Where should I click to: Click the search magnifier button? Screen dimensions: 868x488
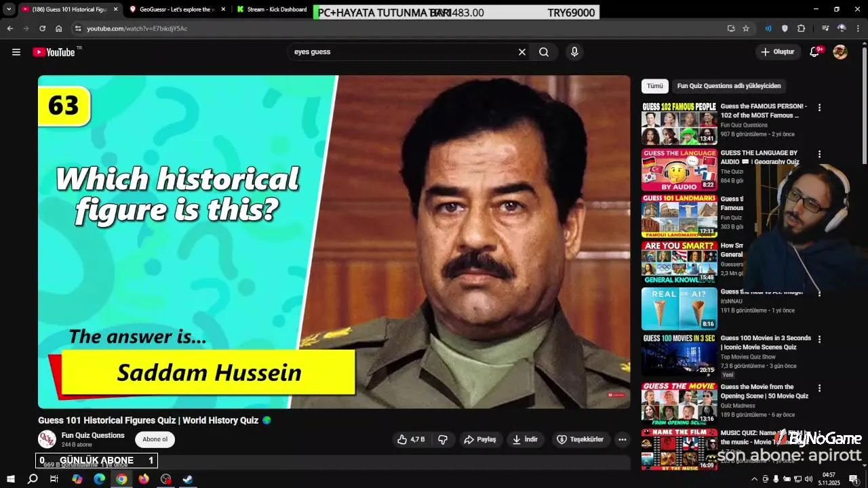click(x=544, y=52)
